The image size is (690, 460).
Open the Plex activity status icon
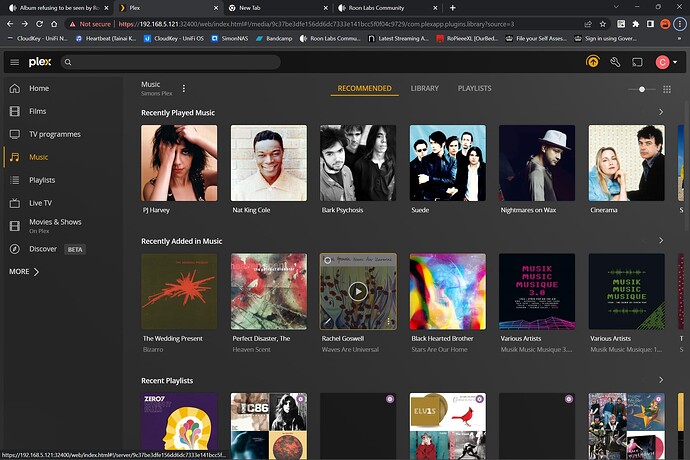click(x=592, y=62)
